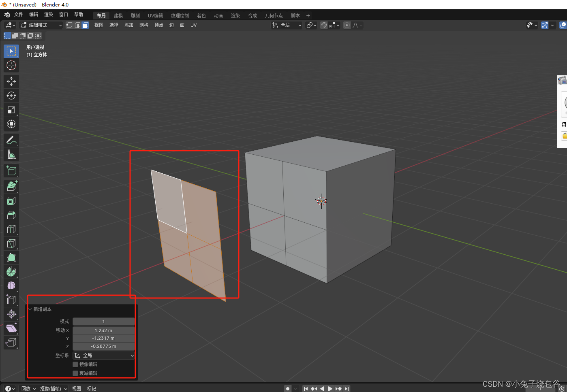Select the Loop Cut tool

point(11,229)
